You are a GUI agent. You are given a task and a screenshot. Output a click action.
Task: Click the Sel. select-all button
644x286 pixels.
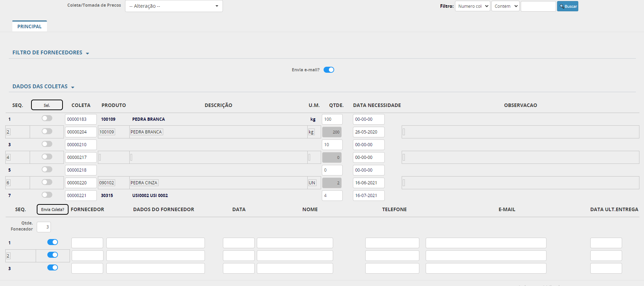pyautogui.click(x=47, y=105)
